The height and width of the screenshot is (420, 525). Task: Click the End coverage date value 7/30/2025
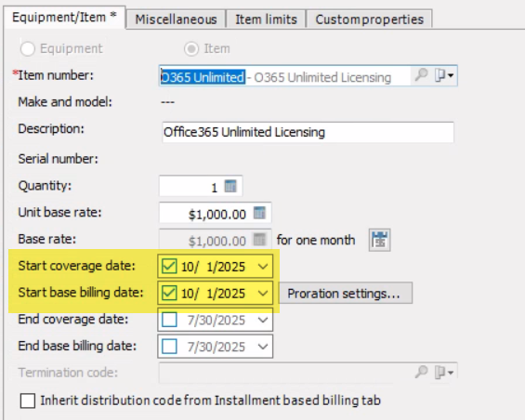tap(217, 321)
